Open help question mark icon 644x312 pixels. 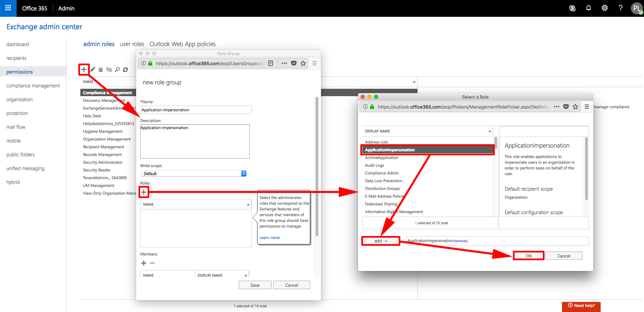tap(620, 8)
